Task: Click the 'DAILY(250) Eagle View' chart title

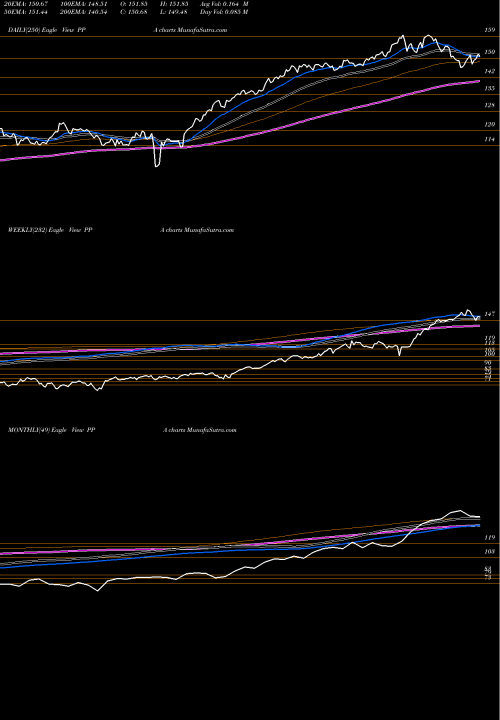Action: coord(39,30)
